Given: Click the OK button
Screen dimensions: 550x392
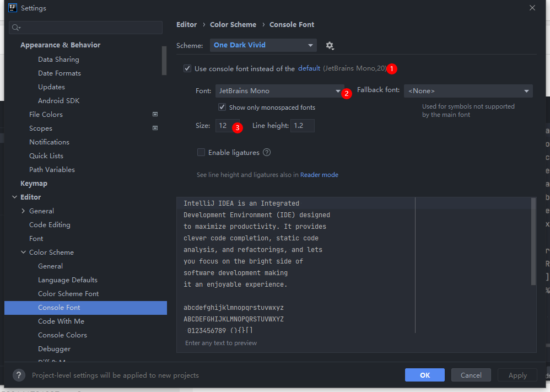Looking at the screenshot, I should (x=425, y=375).
